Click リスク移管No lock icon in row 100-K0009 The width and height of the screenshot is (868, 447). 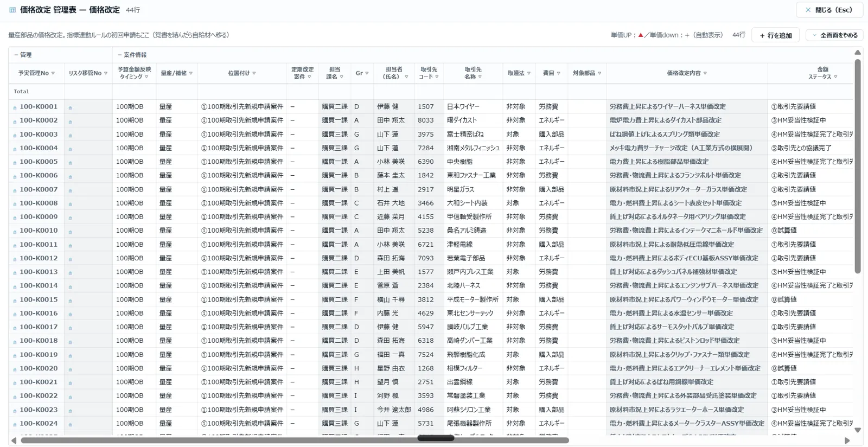(x=70, y=218)
